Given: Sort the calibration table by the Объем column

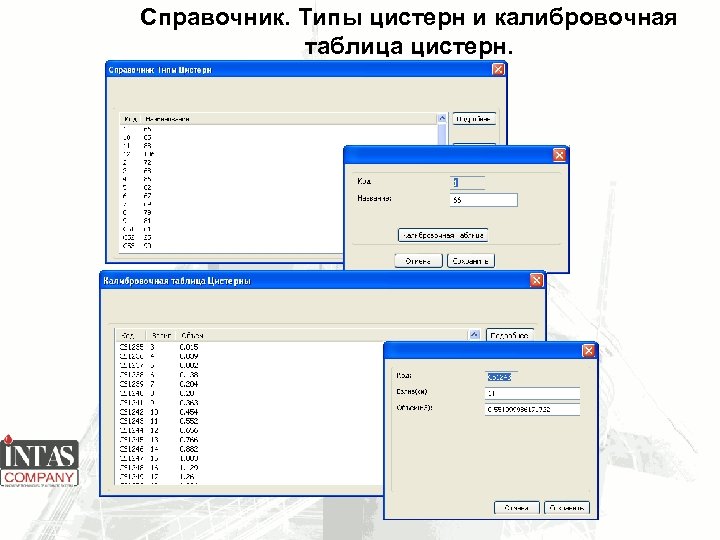Looking at the screenshot, I should click(192, 335).
